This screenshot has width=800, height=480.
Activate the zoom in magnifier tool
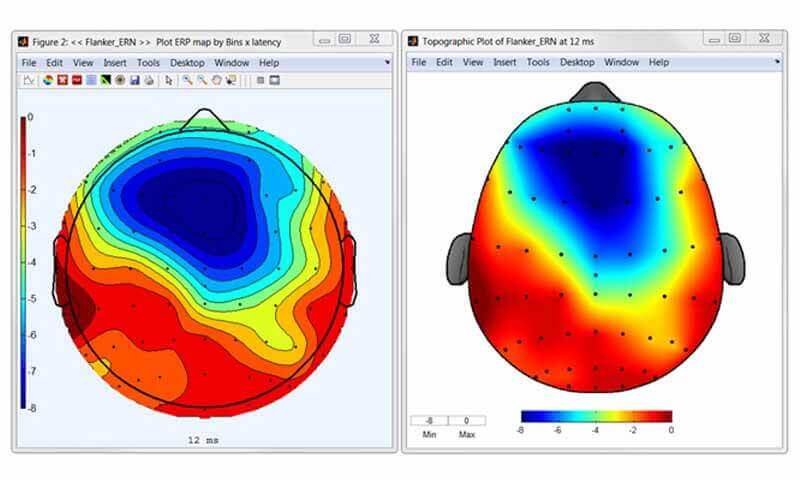[x=186, y=80]
